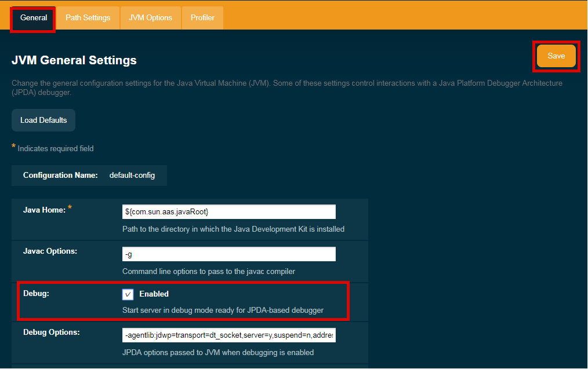Click the JPDA-based debugger description text
The image size is (588, 369).
(x=223, y=310)
